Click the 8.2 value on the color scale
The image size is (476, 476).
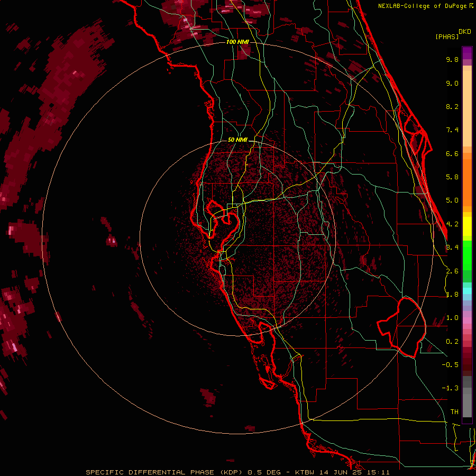(452, 106)
